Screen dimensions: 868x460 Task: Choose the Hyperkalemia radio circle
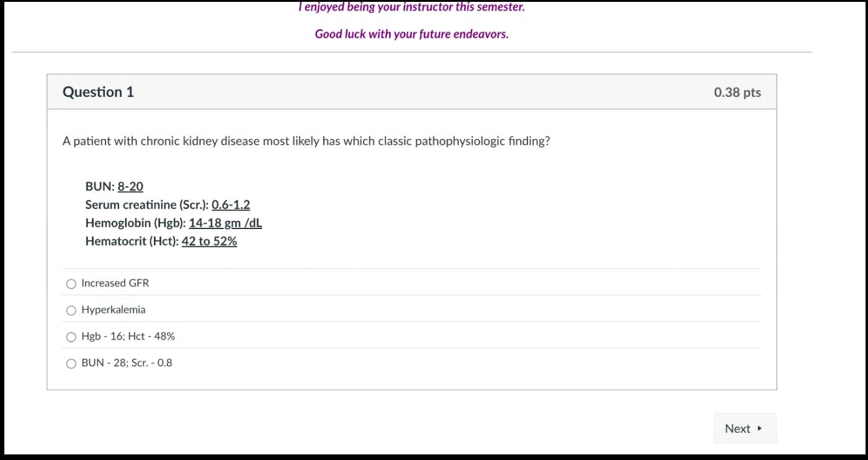71,310
